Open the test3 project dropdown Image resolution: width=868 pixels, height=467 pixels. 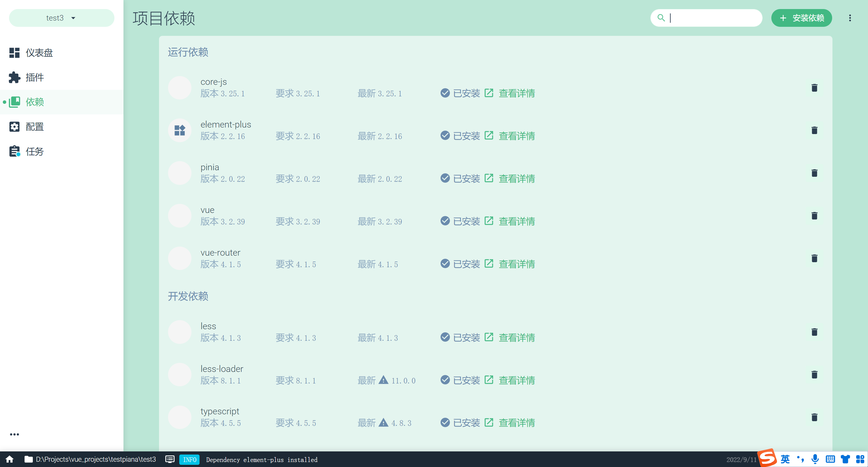point(61,18)
